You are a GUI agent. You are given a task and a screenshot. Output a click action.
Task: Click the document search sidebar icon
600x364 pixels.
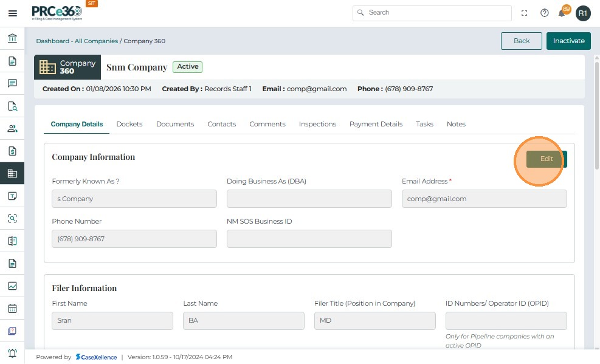[12, 106]
